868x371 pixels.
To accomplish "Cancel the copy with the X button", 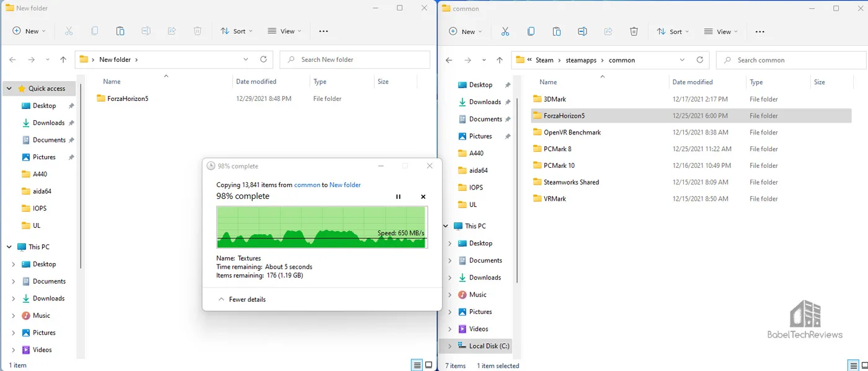I will [x=423, y=196].
